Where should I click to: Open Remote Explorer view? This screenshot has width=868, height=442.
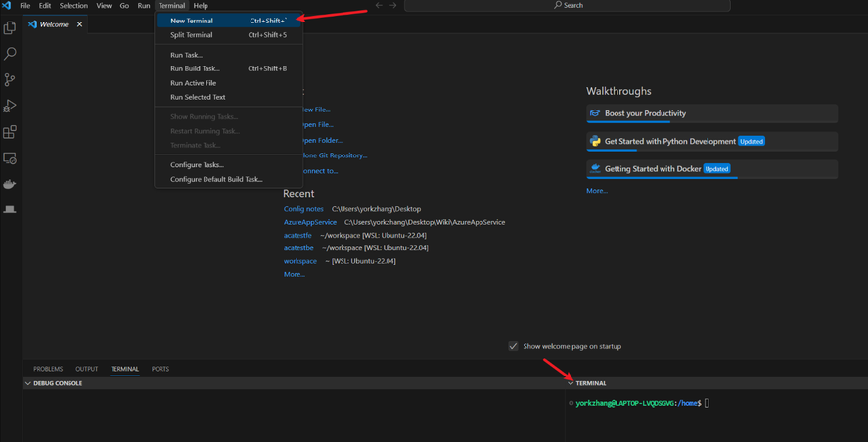click(10, 158)
